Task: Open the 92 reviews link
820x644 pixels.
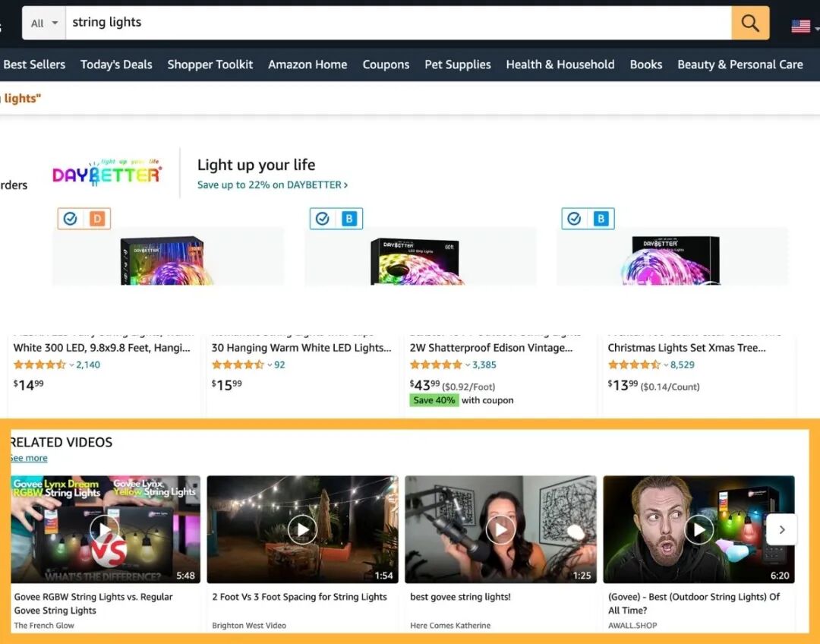Action: coord(279,365)
